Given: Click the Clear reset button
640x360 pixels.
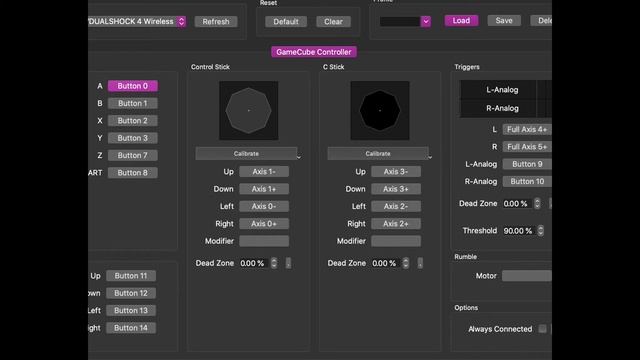Looking at the screenshot, I should [333, 22].
